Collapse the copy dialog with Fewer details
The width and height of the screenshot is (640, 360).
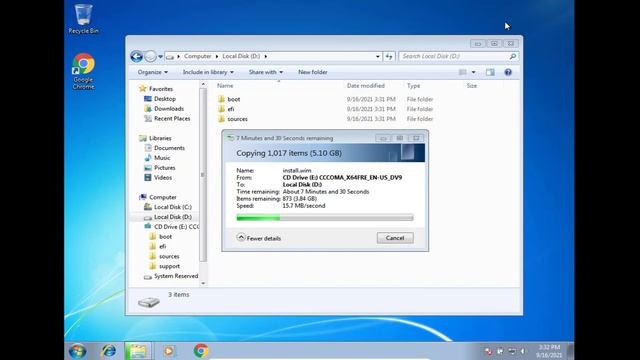click(x=259, y=238)
